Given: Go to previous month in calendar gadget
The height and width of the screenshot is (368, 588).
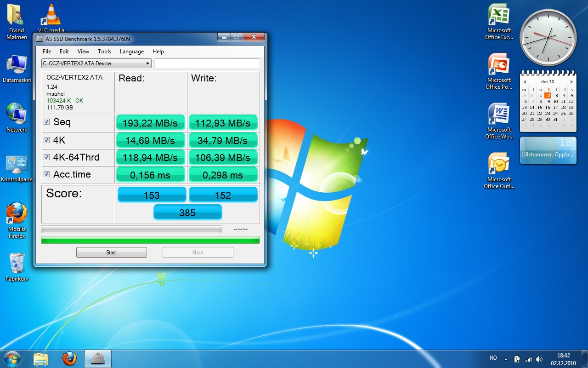Looking at the screenshot, I should pyautogui.click(x=525, y=81).
